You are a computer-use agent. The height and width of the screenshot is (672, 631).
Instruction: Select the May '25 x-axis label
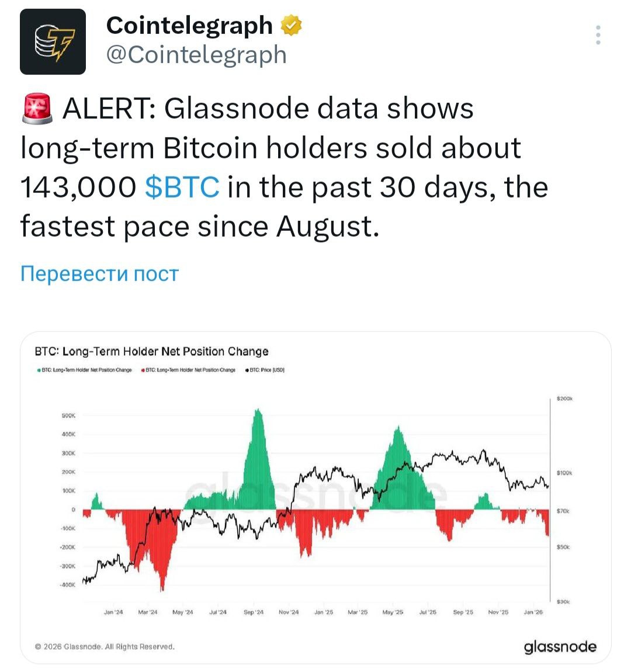click(393, 612)
